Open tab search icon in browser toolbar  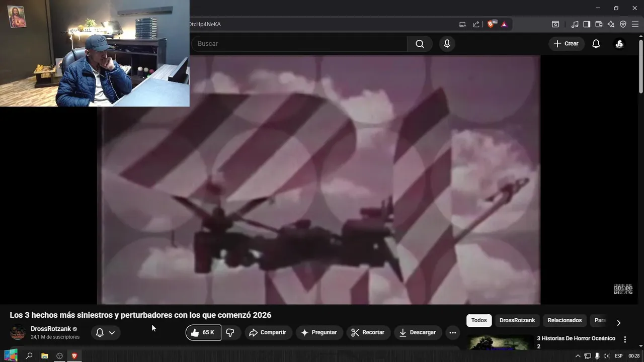coord(555,24)
